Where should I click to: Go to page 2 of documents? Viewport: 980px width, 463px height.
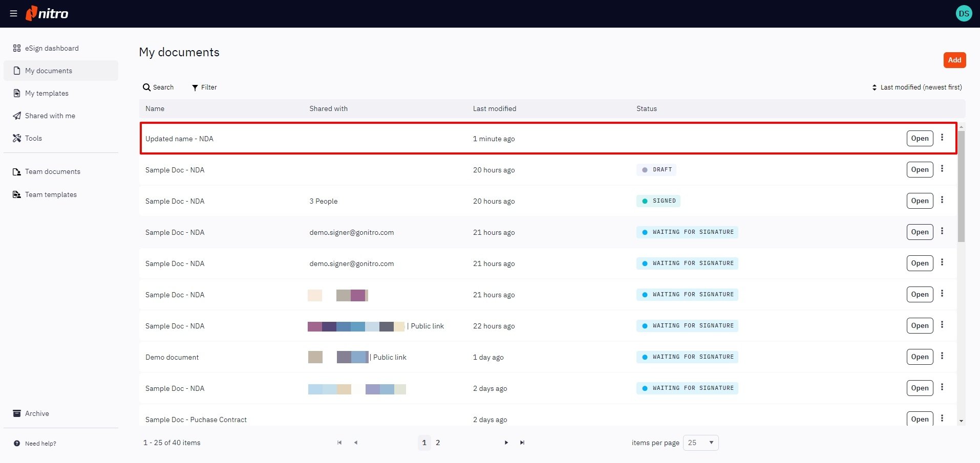click(438, 443)
